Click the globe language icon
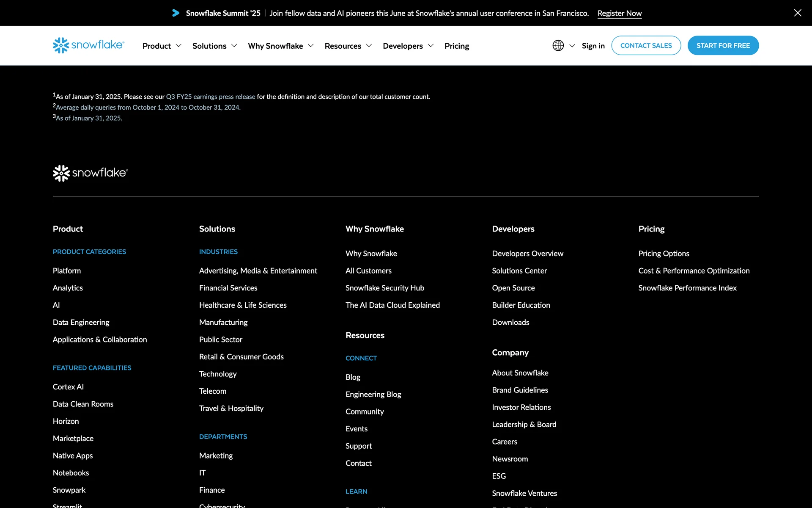The height and width of the screenshot is (508, 812). pos(558,45)
